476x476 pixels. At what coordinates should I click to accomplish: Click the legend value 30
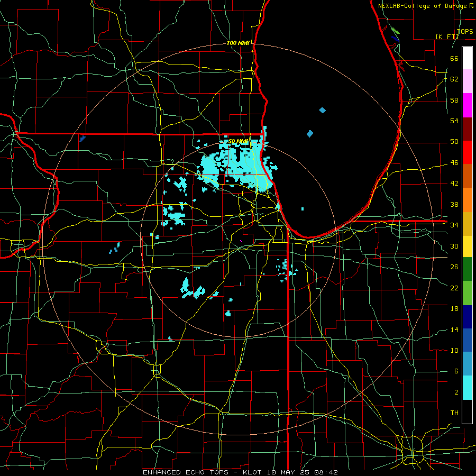pyautogui.click(x=454, y=246)
